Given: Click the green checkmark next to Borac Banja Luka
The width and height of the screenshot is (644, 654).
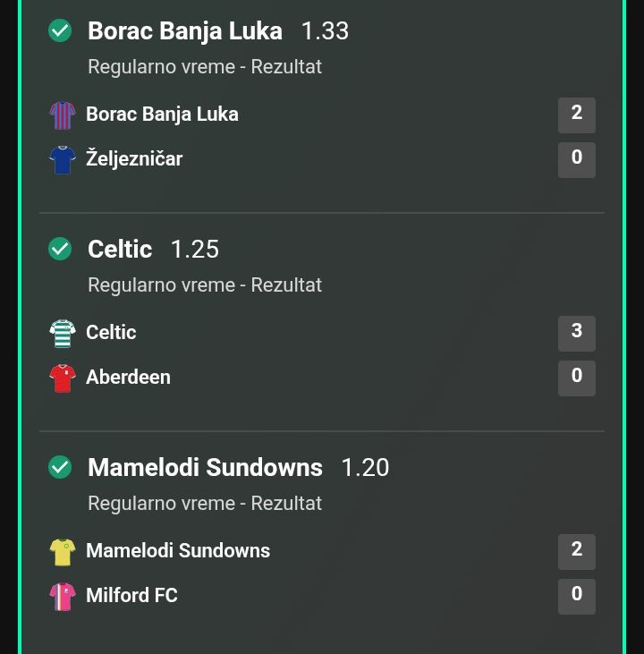Looking at the screenshot, I should (x=60, y=30).
